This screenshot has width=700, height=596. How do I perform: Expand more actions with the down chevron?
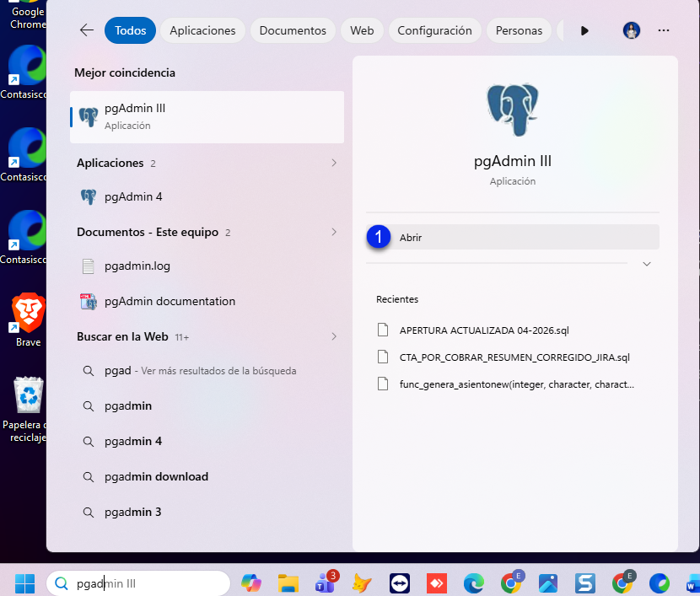(646, 264)
